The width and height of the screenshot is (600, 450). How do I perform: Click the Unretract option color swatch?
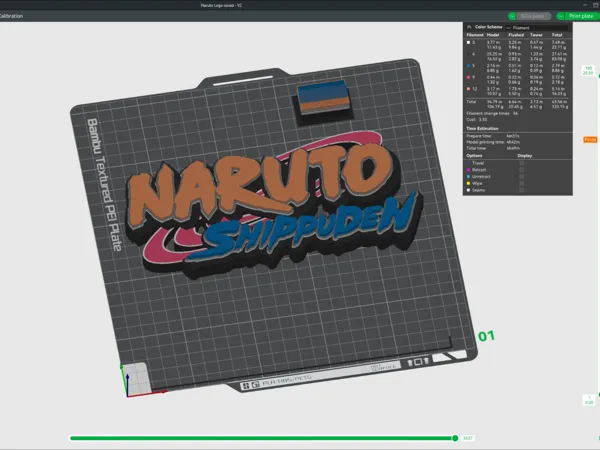coord(468,176)
